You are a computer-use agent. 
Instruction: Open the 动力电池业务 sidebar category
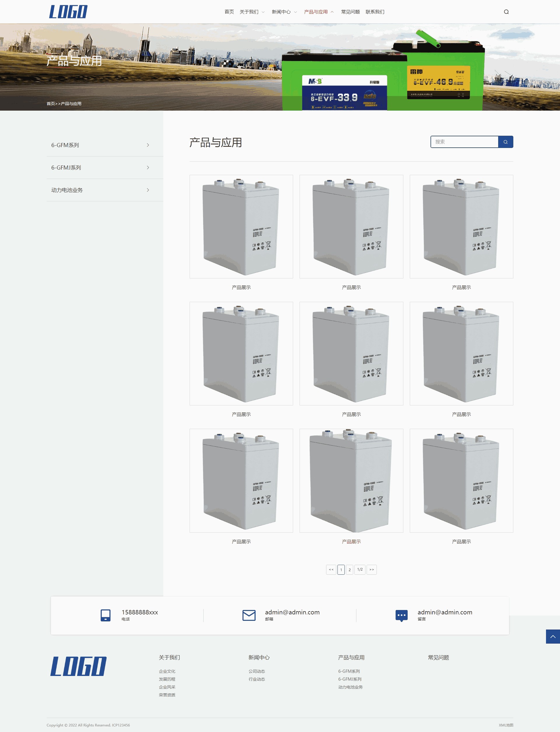tap(67, 190)
